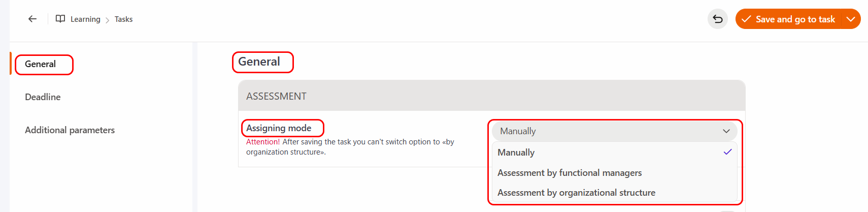Image resolution: width=868 pixels, height=212 pixels.
Task: Choose the Manually option in the list
Action: 516,153
